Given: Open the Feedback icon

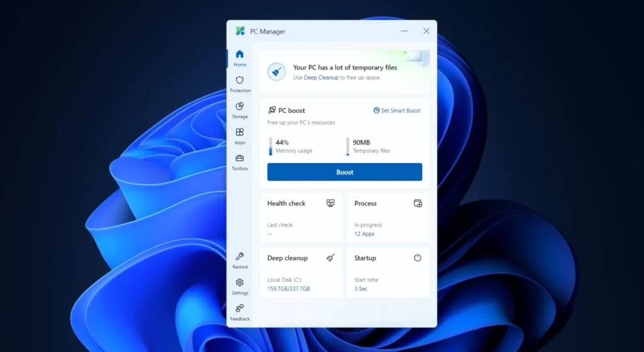Looking at the screenshot, I should pos(240,312).
